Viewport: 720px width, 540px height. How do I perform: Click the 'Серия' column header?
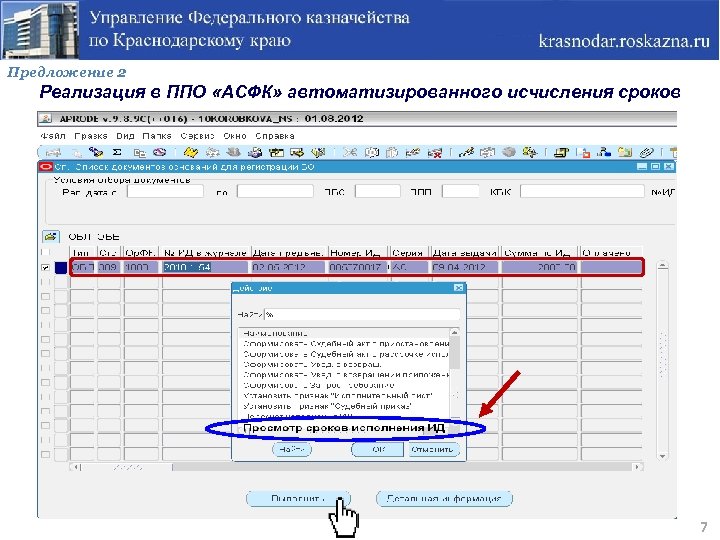point(408,253)
